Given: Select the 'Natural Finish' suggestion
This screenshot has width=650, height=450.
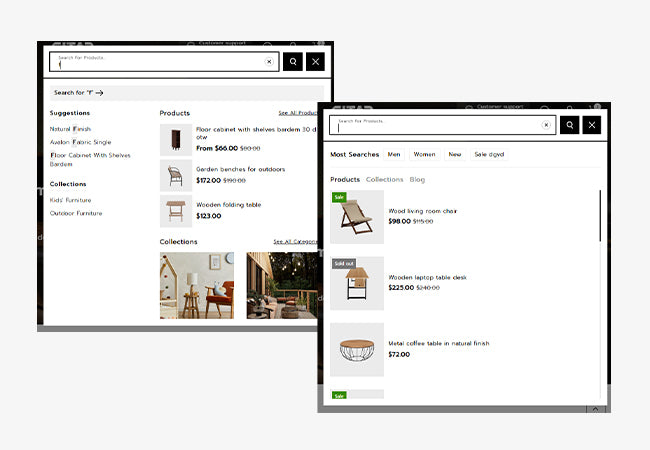Looking at the screenshot, I should (x=70, y=129).
